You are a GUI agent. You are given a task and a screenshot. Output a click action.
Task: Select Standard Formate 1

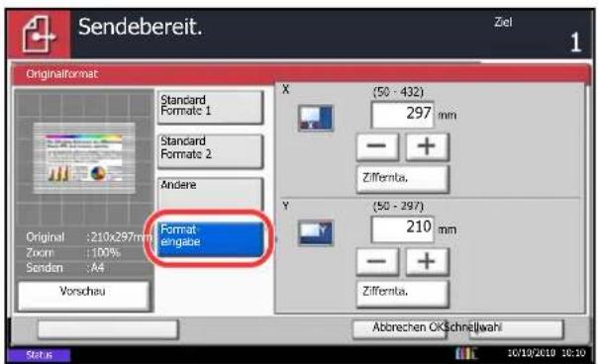pyautogui.click(x=210, y=107)
